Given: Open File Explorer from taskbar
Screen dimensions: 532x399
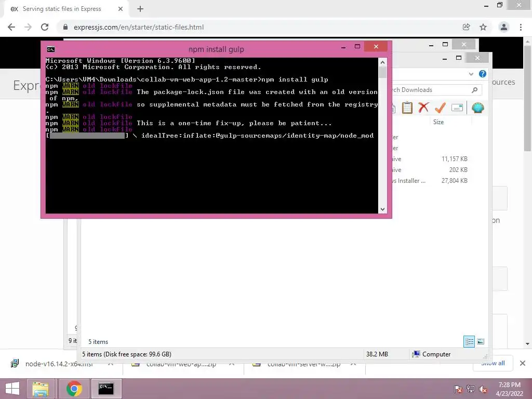Looking at the screenshot, I should point(41,389).
